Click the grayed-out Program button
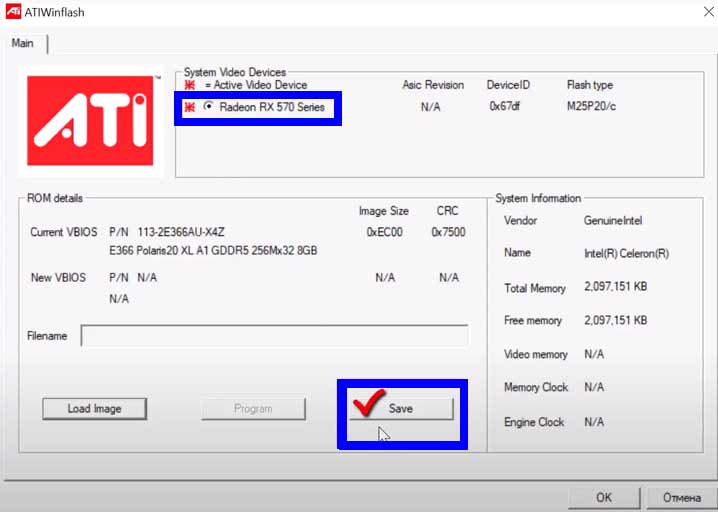This screenshot has height=512, width=718. click(x=253, y=409)
